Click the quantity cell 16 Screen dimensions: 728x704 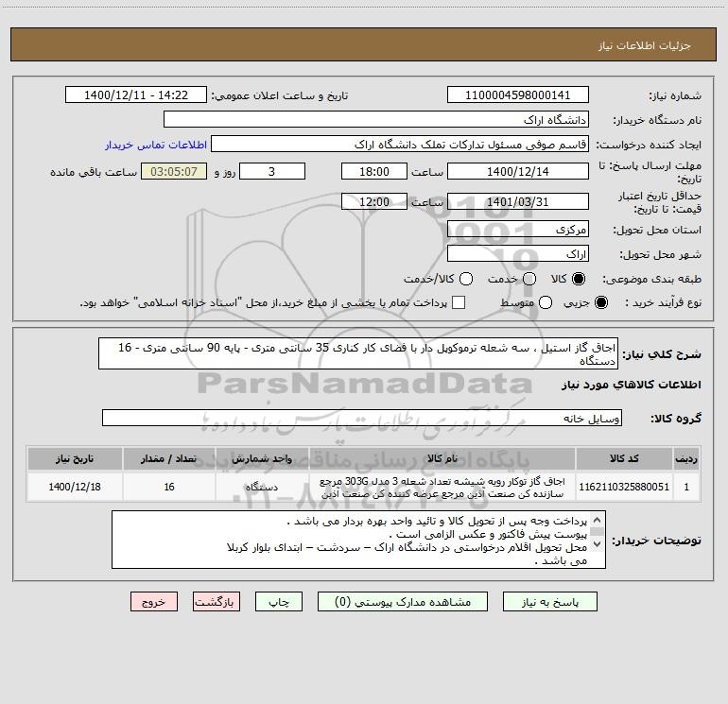(x=169, y=487)
